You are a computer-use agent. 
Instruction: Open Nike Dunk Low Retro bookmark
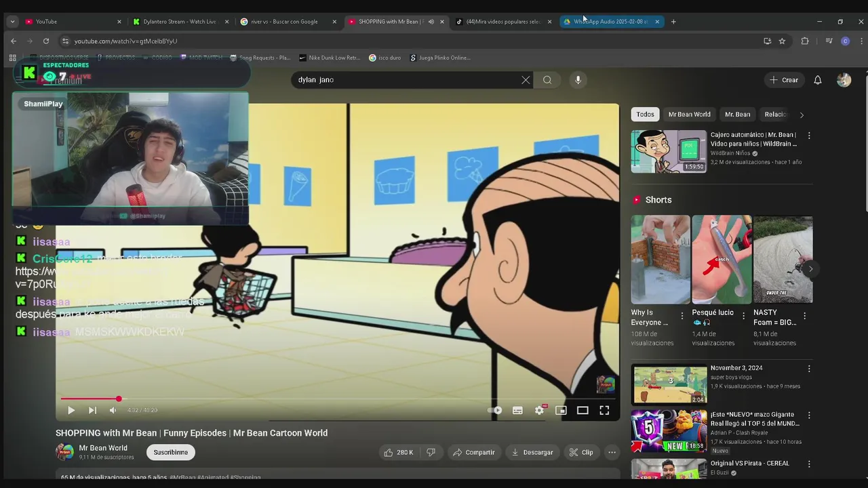tap(330, 58)
